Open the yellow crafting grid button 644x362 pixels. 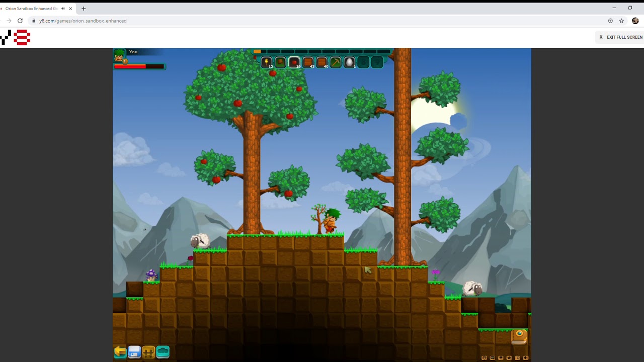[148, 352]
